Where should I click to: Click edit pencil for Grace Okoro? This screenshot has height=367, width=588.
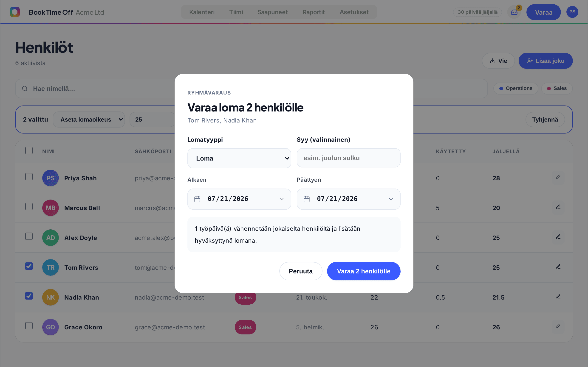[558, 326]
